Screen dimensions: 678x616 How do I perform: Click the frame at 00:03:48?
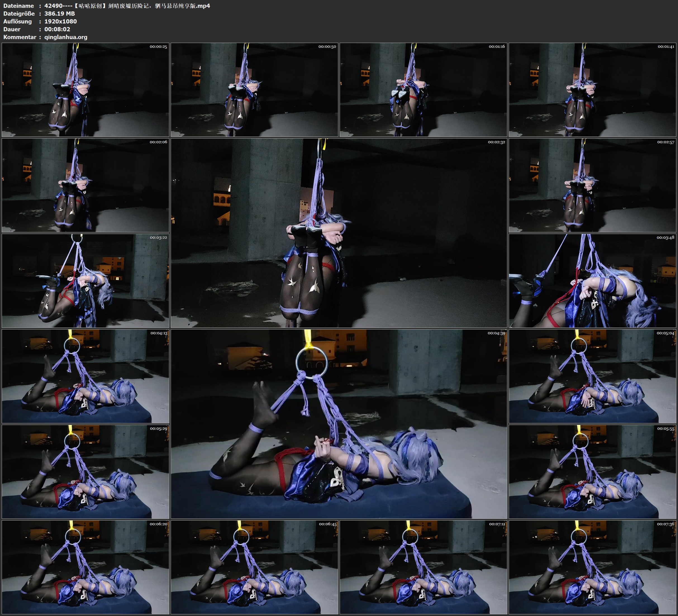click(x=592, y=281)
